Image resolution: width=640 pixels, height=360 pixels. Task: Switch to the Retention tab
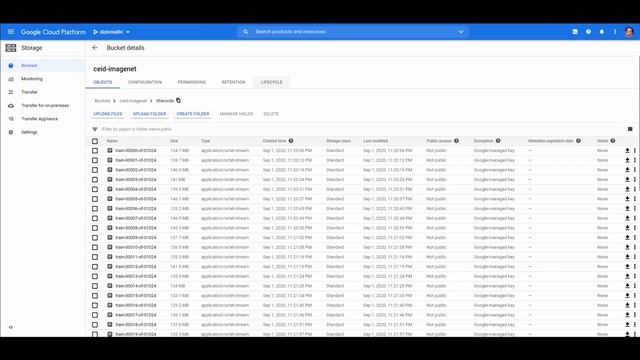(233, 82)
